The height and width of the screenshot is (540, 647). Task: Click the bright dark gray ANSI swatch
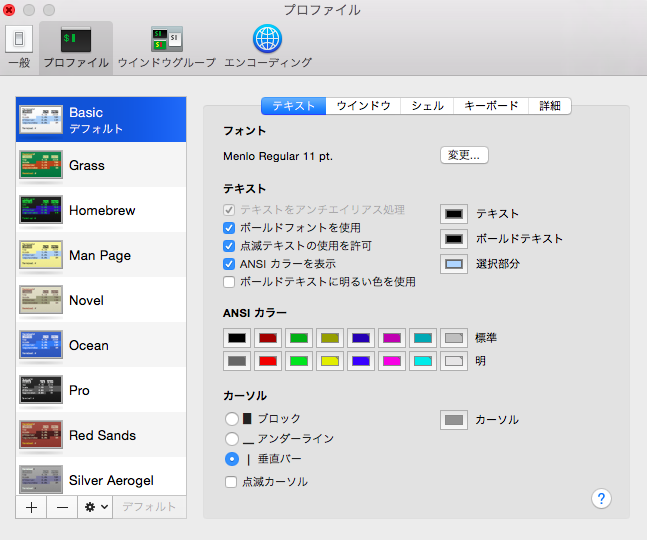(x=237, y=361)
